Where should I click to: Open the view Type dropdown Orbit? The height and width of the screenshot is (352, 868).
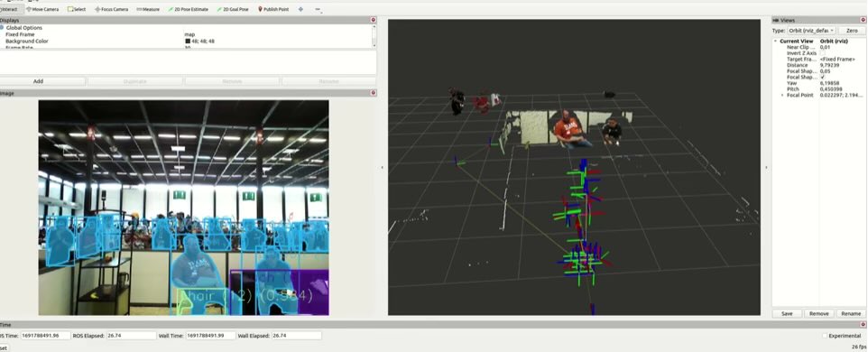[x=811, y=31]
